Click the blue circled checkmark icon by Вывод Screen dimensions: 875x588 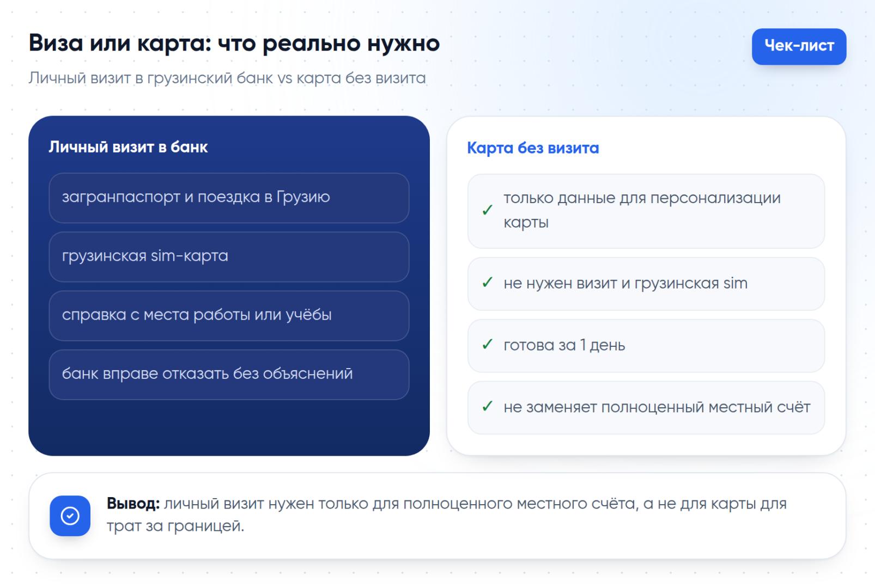pyautogui.click(x=70, y=516)
